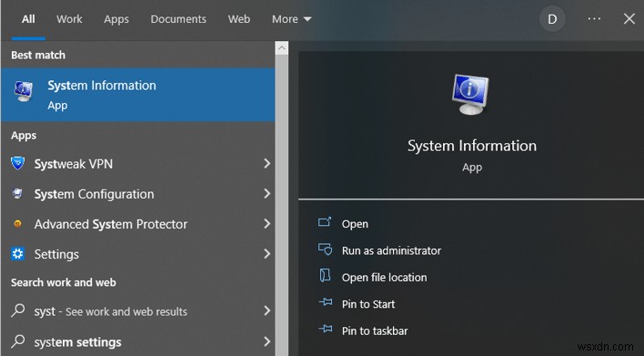Expand Advanced System Protector chevron
The image size is (644, 356).
pos(267,224)
